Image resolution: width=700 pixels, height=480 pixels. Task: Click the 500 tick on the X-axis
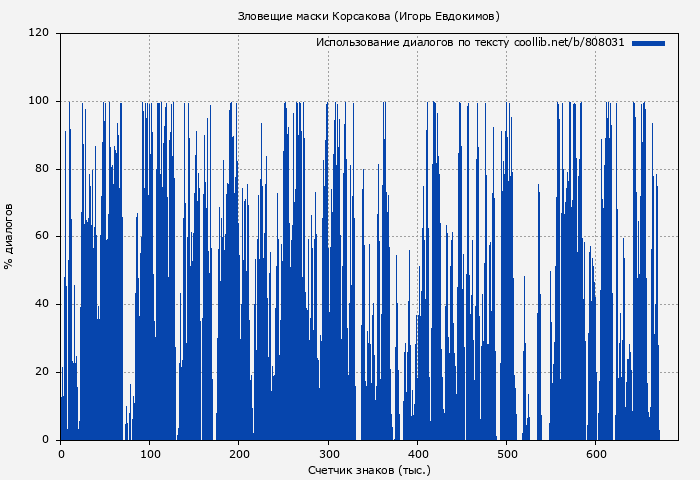pos(506,453)
